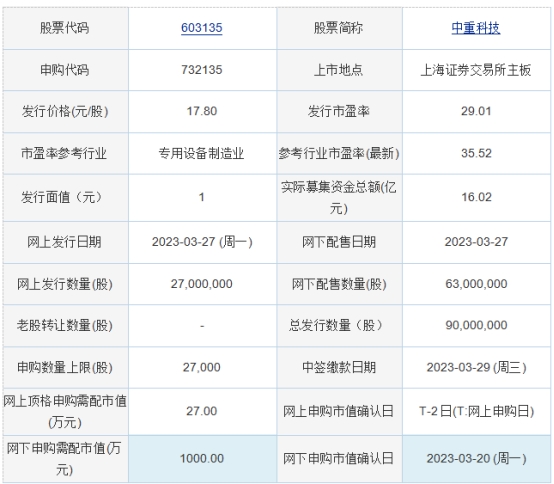The image size is (554, 484).
Task: Click the 上海证券交易所主板 listing location cell
Action: click(476, 70)
